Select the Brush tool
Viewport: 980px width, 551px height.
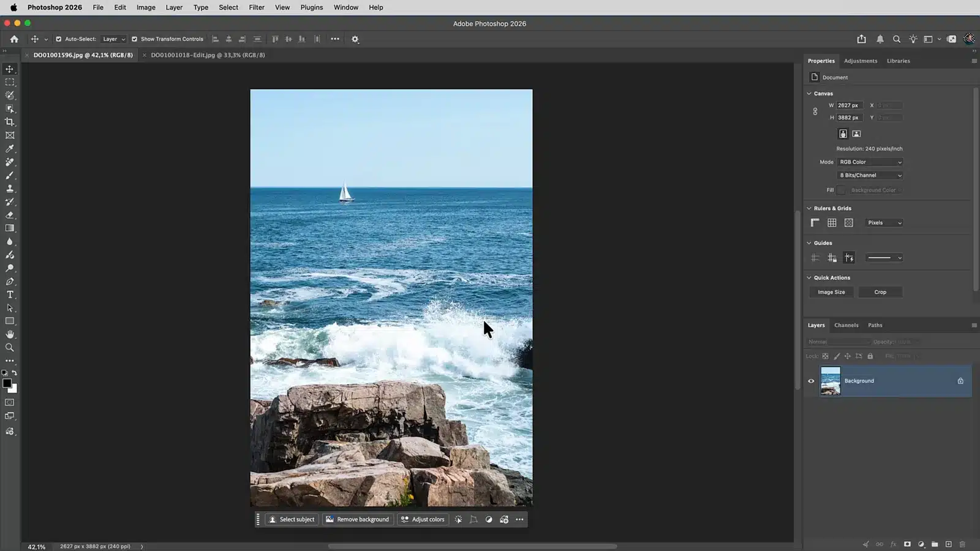pyautogui.click(x=10, y=175)
